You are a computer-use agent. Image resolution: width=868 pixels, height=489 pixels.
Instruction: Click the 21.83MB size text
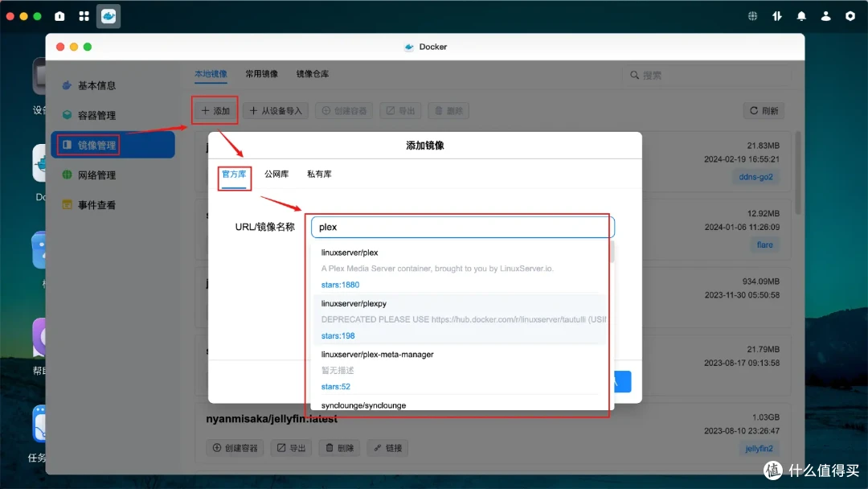pos(763,146)
